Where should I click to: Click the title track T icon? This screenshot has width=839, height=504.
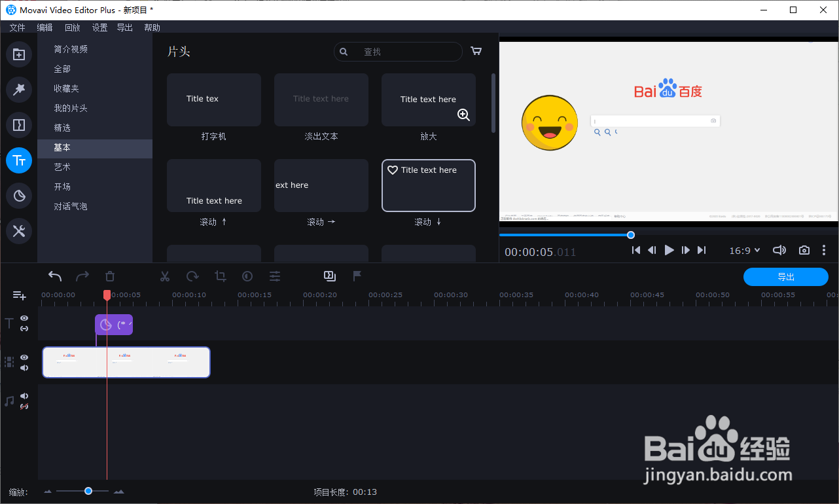tap(9, 323)
